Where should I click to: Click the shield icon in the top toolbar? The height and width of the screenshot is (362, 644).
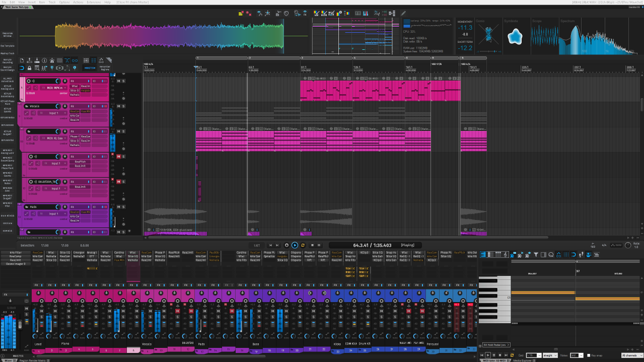286,13
